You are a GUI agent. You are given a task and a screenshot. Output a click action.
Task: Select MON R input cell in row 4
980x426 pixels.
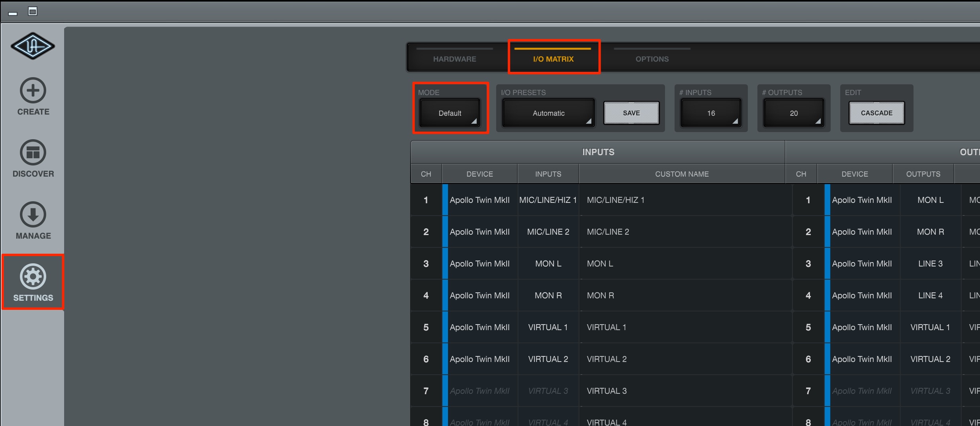548,295
